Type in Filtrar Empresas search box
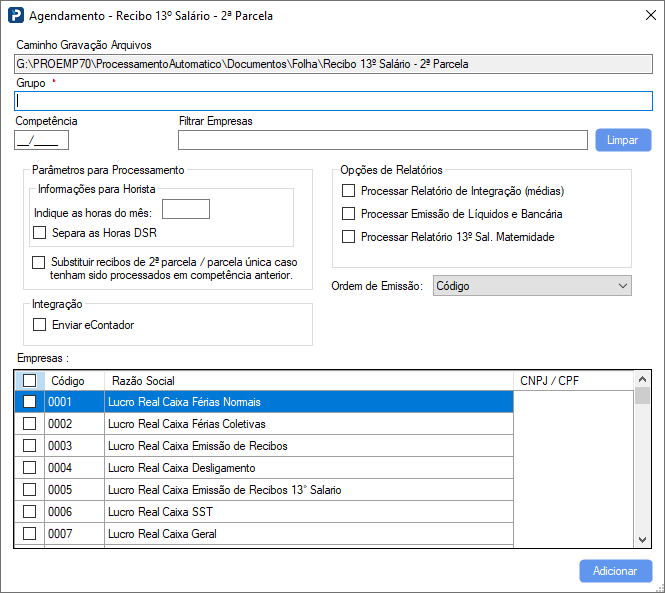 pyautogui.click(x=382, y=140)
